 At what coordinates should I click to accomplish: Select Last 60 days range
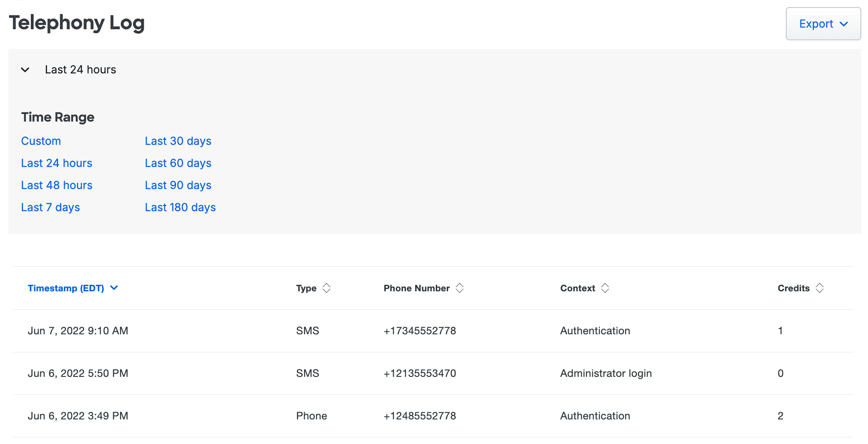click(178, 163)
